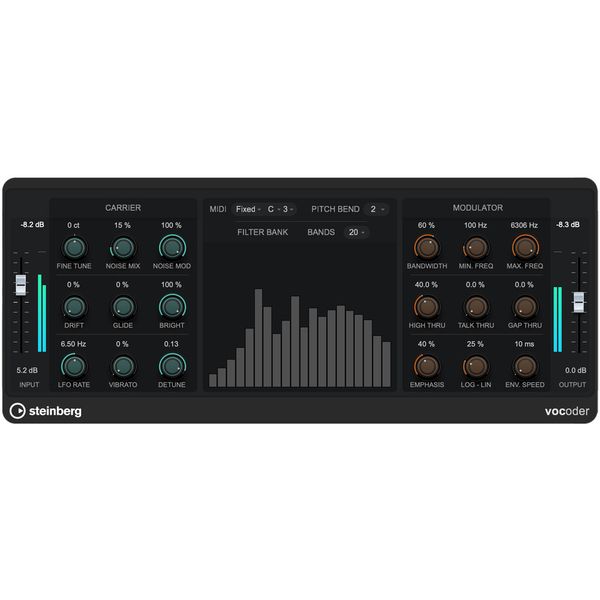
Task: Click the Min. Freq value 100 Hz
Action: [475, 225]
